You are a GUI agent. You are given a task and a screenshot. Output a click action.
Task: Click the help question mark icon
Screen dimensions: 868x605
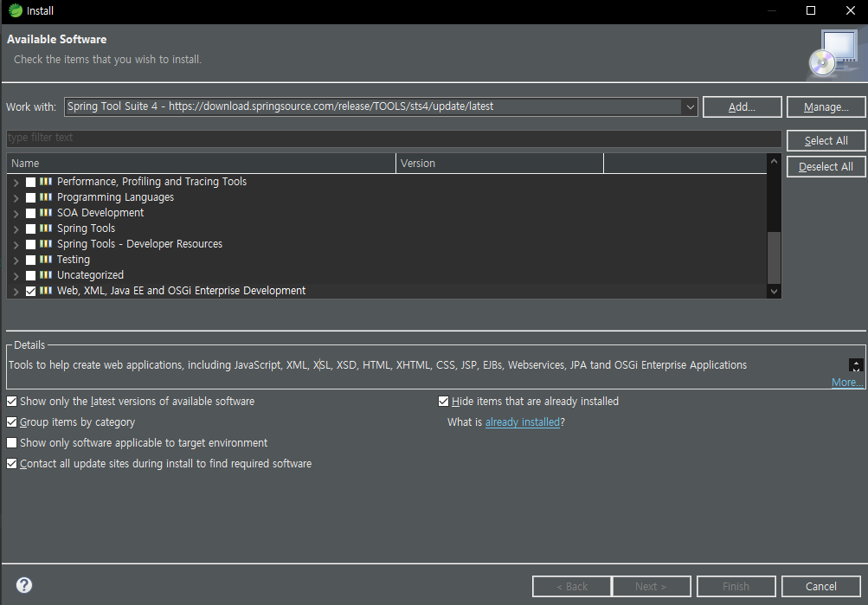[x=24, y=585]
